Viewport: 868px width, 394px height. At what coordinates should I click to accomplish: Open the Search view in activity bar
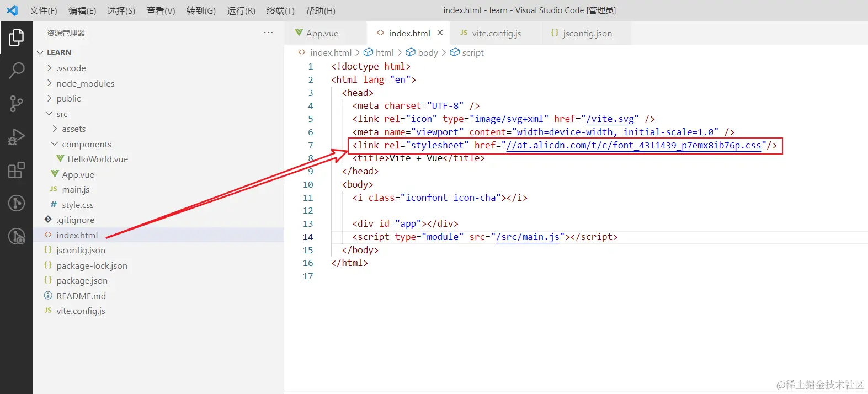[x=17, y=71]
